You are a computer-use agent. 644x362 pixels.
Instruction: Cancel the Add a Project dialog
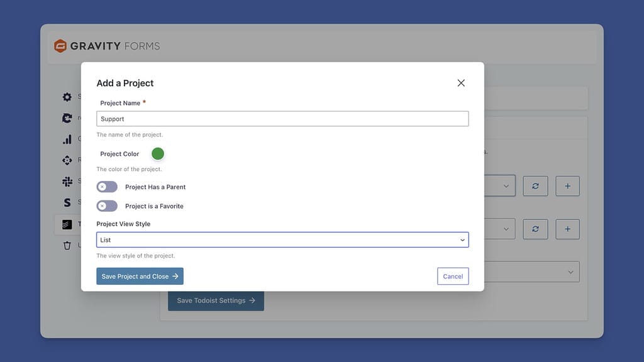453,276
